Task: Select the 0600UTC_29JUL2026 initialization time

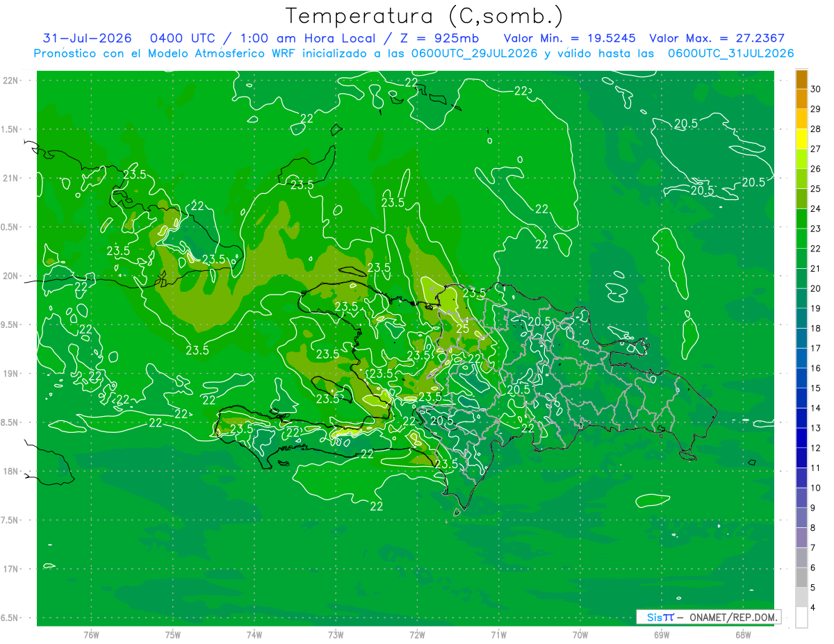Action: pos(474,53)
